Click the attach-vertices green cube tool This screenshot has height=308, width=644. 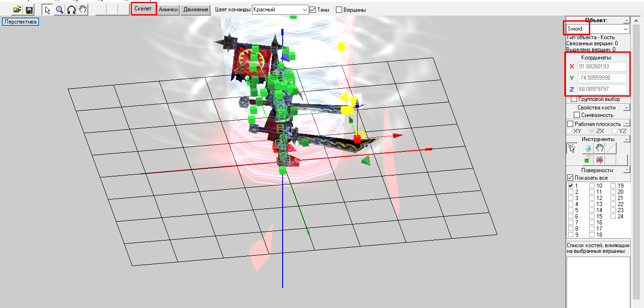click(588, 160)
